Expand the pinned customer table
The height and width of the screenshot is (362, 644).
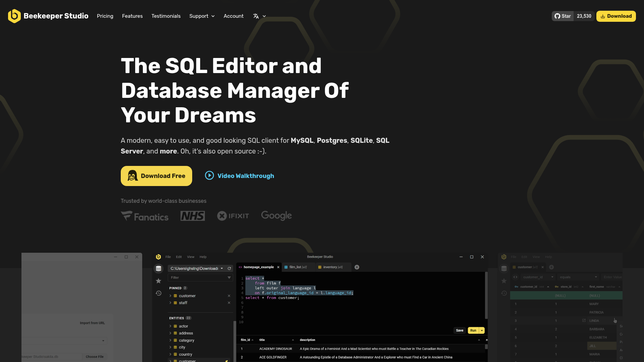pyautogui.click(x=170, y=296)
